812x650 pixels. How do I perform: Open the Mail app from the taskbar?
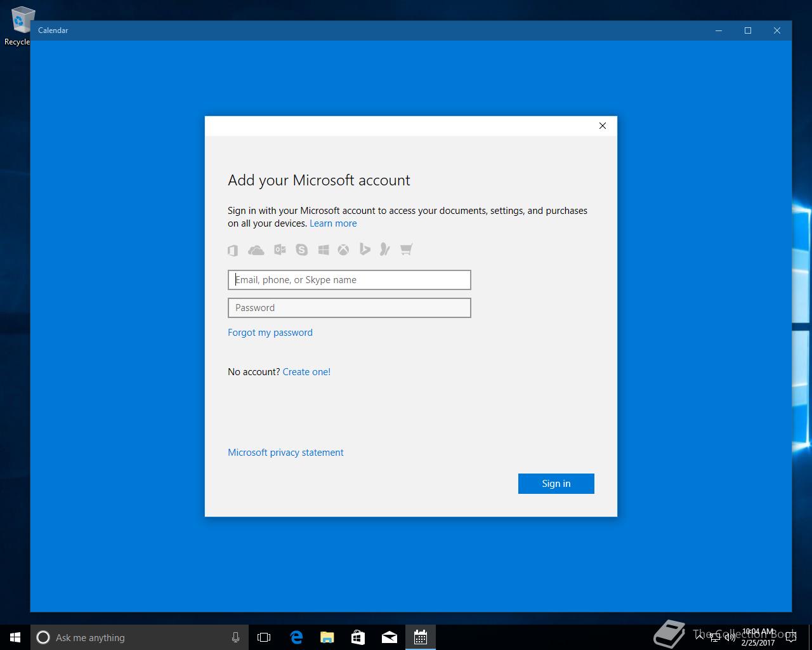pos(390,637)
